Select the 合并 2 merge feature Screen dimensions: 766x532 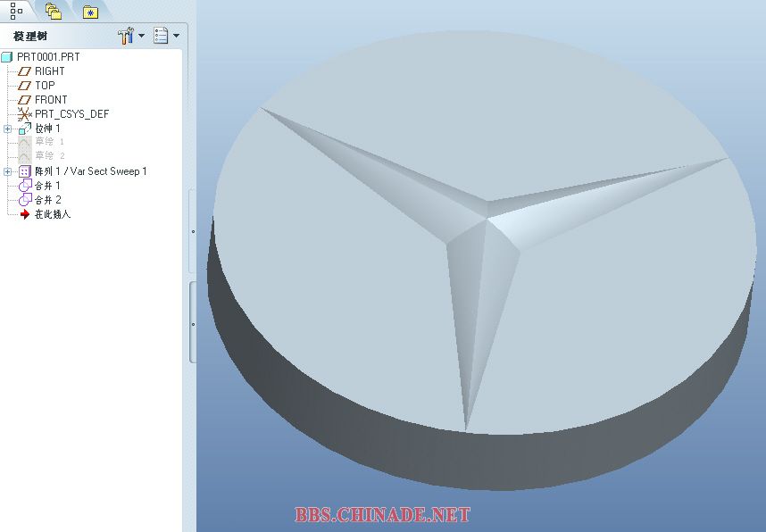point(48,200)
